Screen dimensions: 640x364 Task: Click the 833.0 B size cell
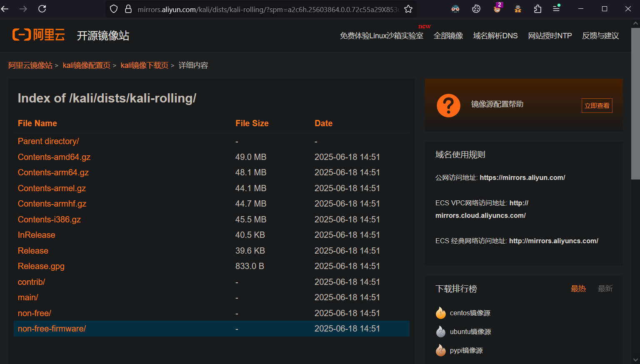click(x=250, y=266)
